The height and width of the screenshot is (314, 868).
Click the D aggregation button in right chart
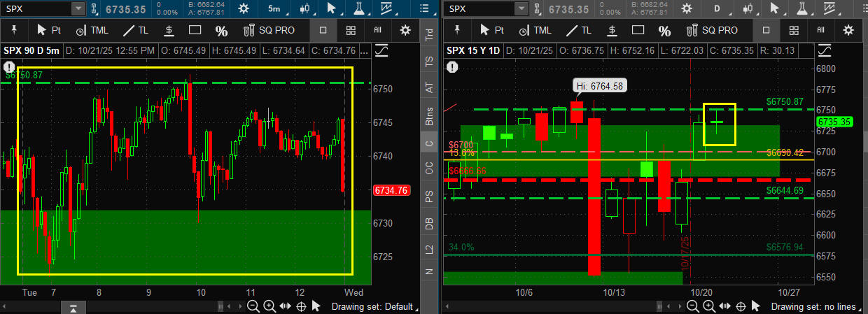(716, 8)
